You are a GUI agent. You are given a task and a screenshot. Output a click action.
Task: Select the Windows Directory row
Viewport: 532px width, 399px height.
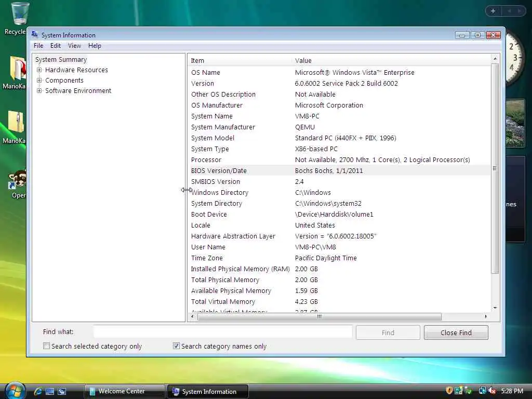339,192
